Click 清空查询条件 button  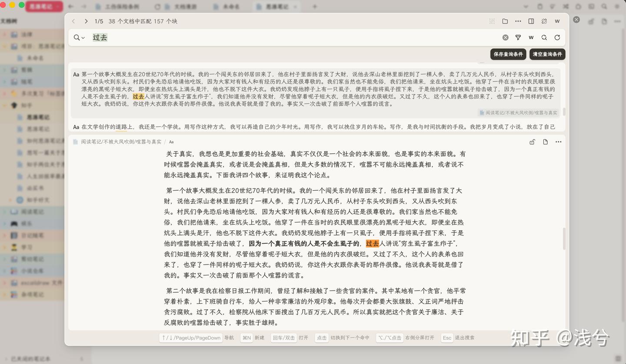(547, 54)
